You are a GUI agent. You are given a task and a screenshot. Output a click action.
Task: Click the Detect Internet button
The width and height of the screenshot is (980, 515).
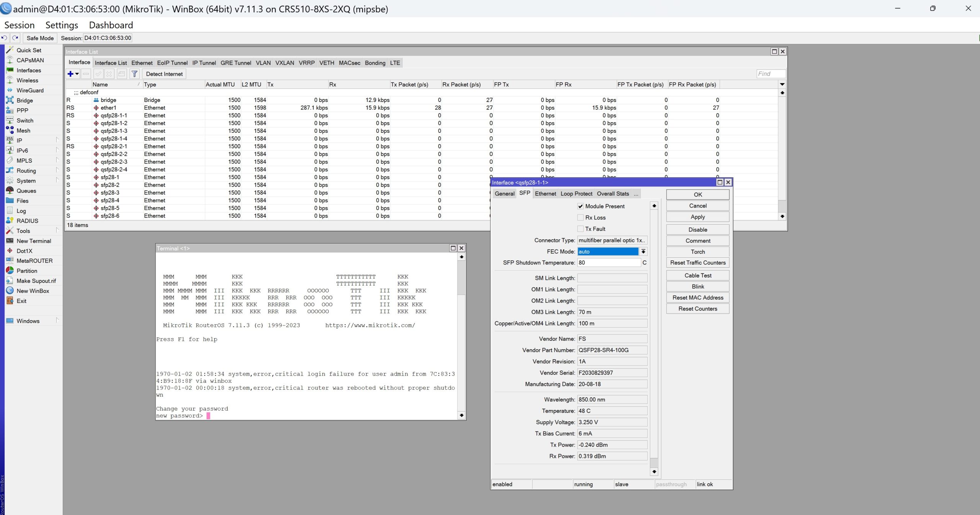164,74
